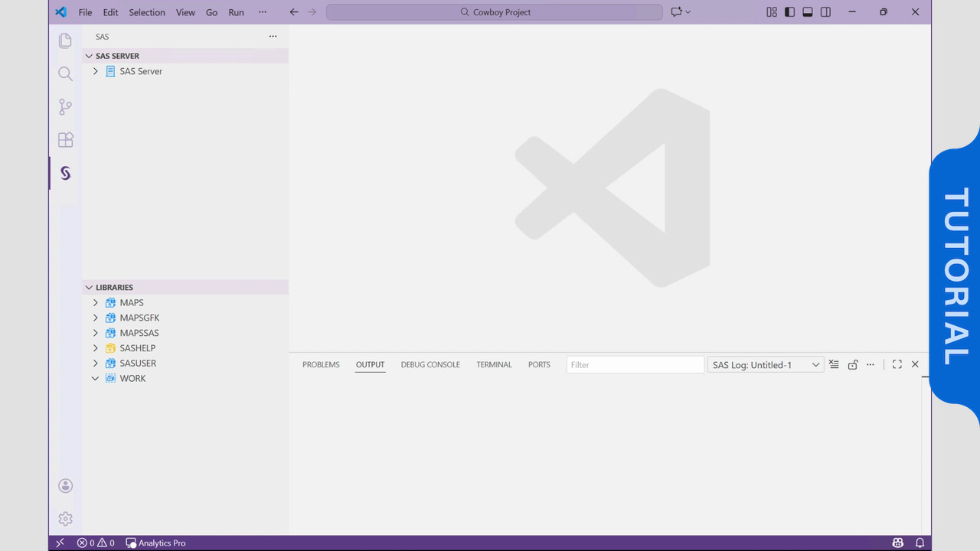
Task: Toggle the output scroll lock
Action: tap(852, 365)
